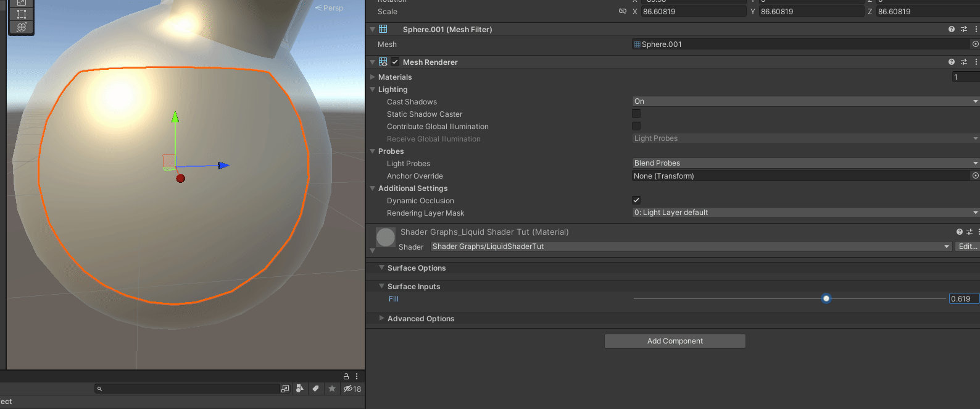
Task: Expand the Materials section
Action: 372,77
